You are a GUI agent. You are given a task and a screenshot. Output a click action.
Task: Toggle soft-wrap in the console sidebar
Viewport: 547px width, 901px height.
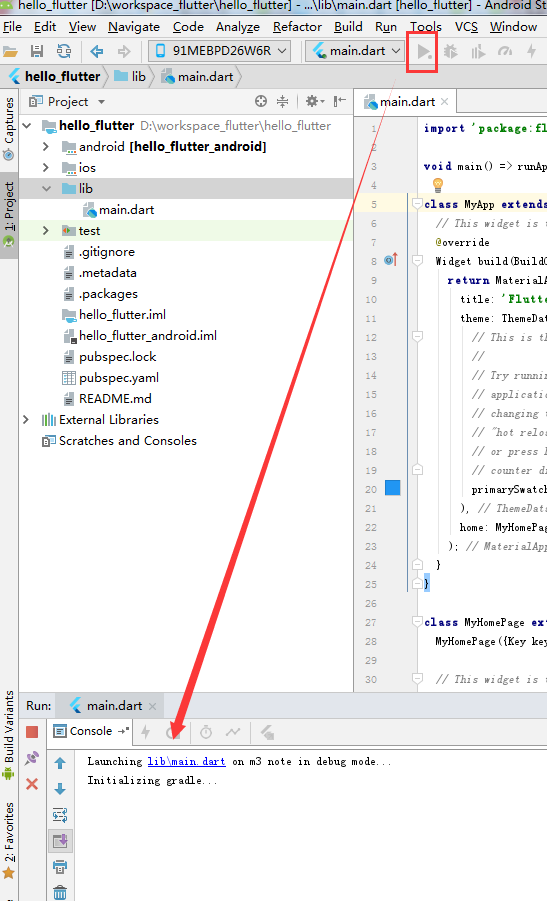pos(60,815)
